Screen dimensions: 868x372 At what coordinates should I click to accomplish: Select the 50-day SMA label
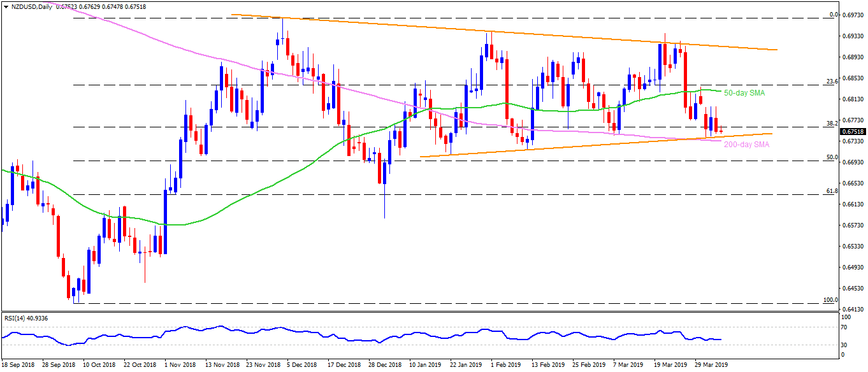point(744,93)
